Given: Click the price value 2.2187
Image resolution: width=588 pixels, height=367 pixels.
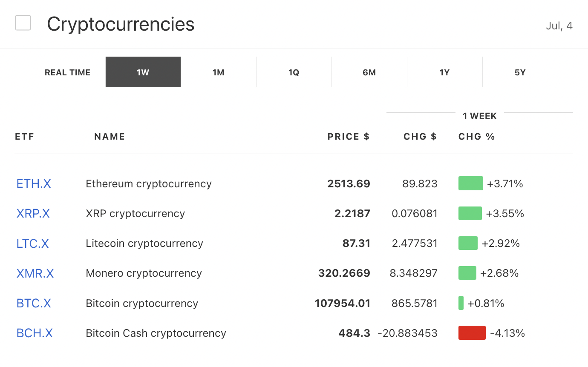Looking at the screenshot, I should [x=352, y=213].
